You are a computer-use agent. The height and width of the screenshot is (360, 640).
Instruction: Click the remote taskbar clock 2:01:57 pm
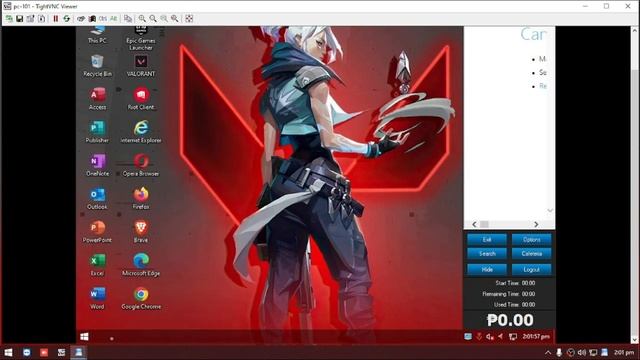point(536,337)
